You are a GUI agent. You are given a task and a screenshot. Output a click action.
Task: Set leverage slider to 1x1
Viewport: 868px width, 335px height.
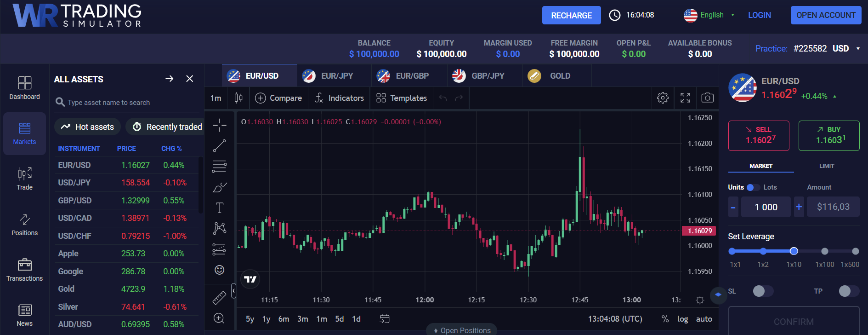point(732,251)
